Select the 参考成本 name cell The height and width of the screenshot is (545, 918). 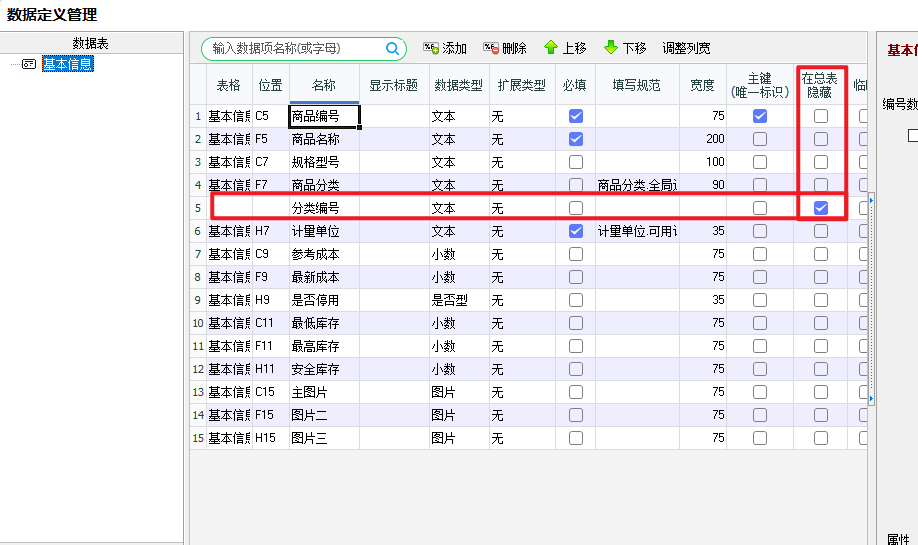pos(324,254)
